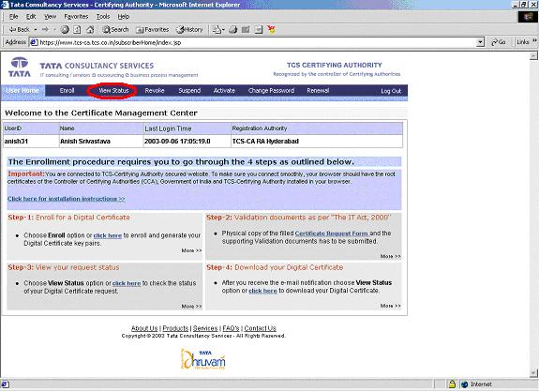The image size is (539, 392).
Task: Open the Products footer link
Action: (175, 328)
